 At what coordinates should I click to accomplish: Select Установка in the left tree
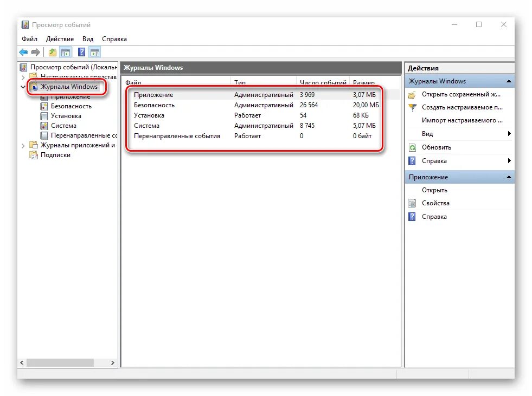pyautogui.click(x=66, y=116)
